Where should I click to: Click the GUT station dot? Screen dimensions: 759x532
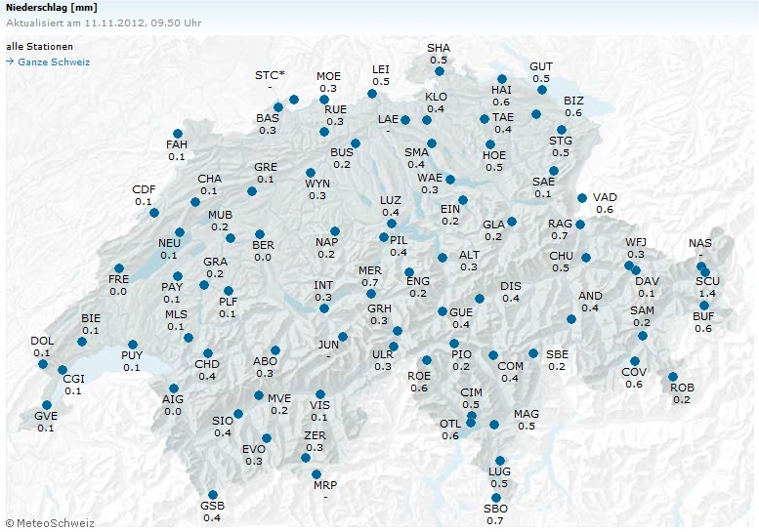[x=542, y=90]
